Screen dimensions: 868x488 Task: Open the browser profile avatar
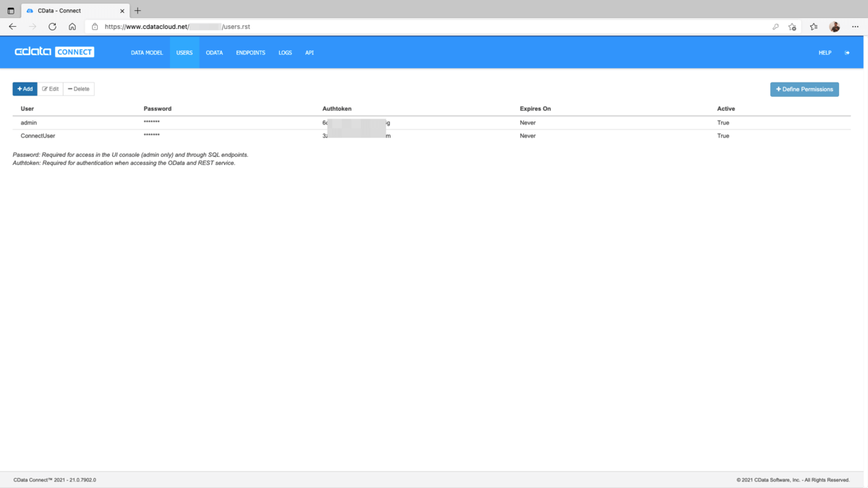tap(835, 27)
